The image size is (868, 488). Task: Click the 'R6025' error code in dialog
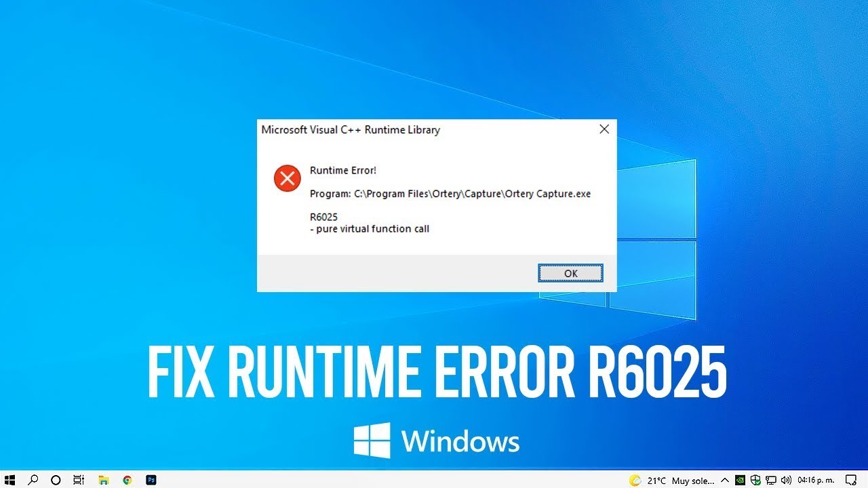(323, 217)
